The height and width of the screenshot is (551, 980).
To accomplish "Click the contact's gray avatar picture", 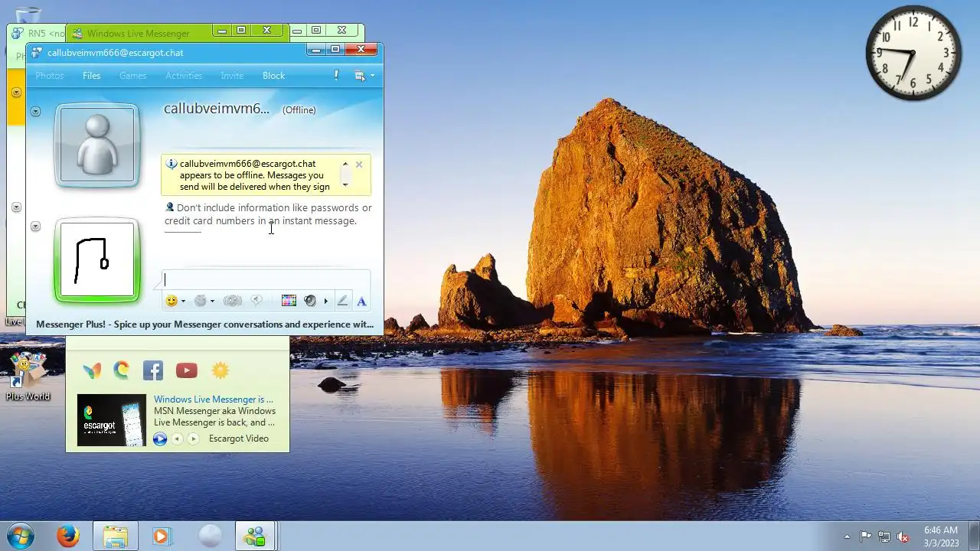I will [x=97, y=145].
